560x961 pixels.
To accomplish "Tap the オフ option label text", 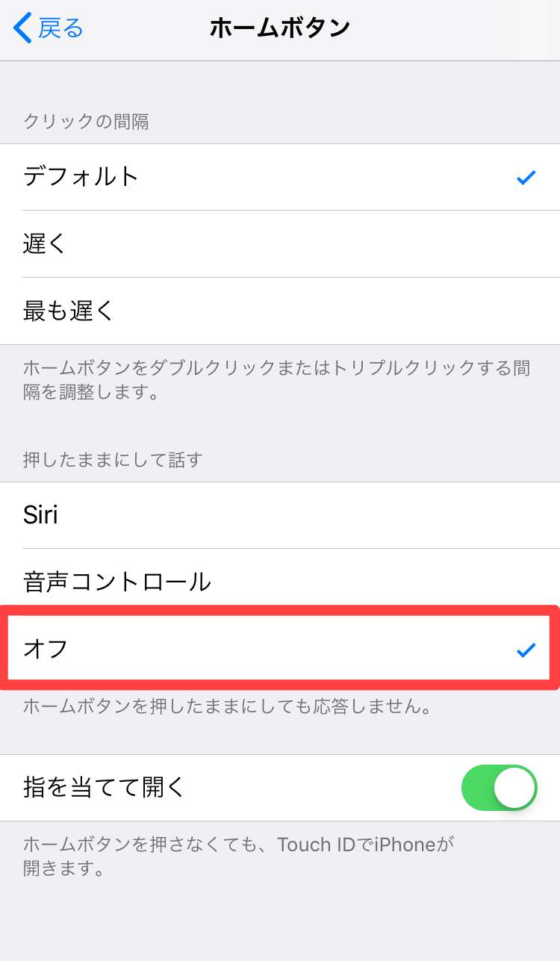I will coord(46,648).
